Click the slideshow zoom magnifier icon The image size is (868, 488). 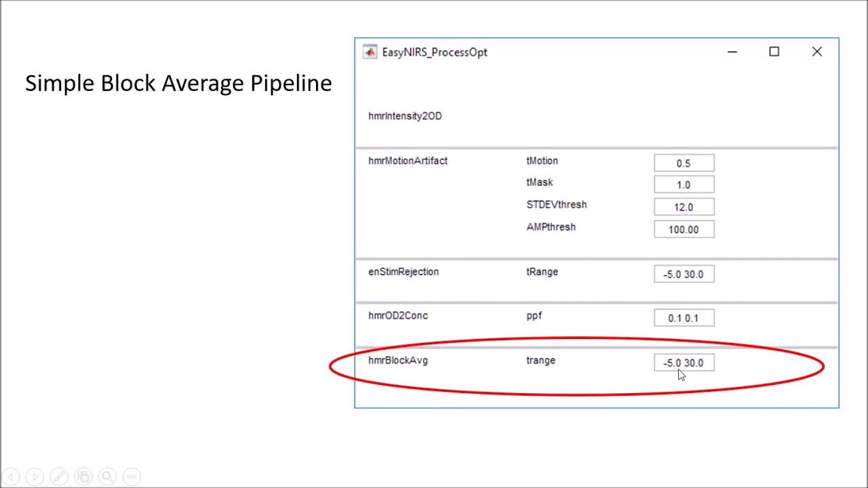107,476
